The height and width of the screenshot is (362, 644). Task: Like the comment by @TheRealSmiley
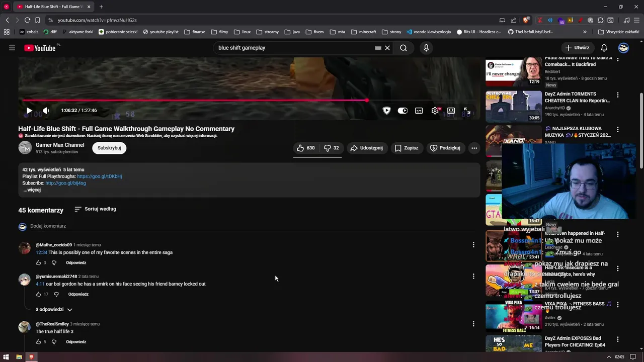click(x=38, y=342)
